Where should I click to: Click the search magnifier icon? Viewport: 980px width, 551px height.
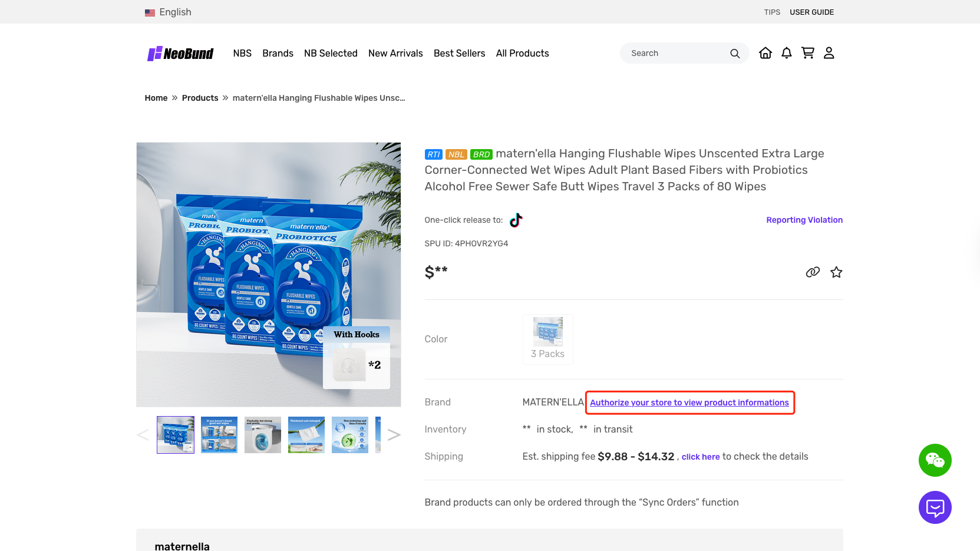(x=735, y=54)
